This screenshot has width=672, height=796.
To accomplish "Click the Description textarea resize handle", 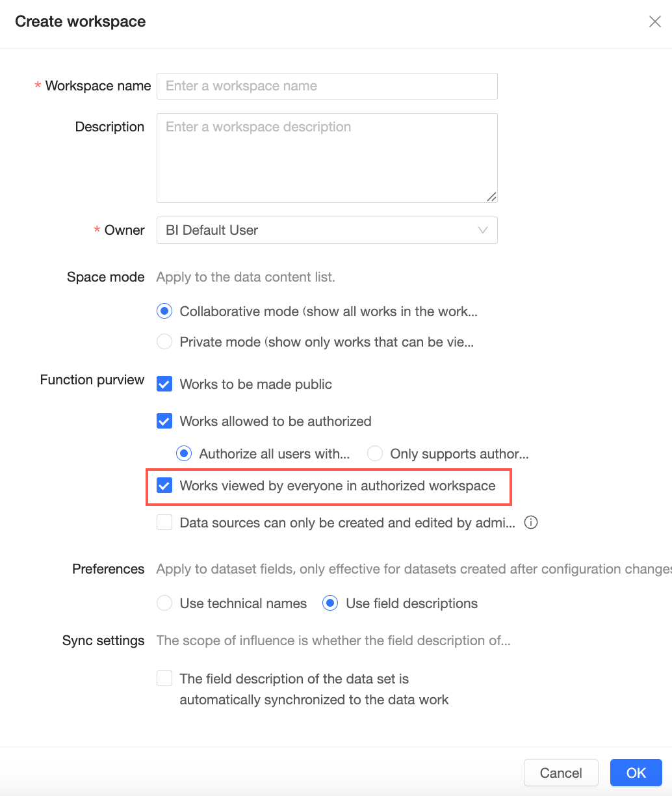I will pos(491,196).
